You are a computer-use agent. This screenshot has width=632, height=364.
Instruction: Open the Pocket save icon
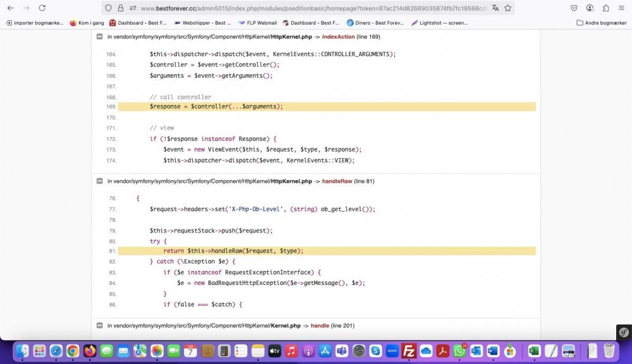pos(574,8)
